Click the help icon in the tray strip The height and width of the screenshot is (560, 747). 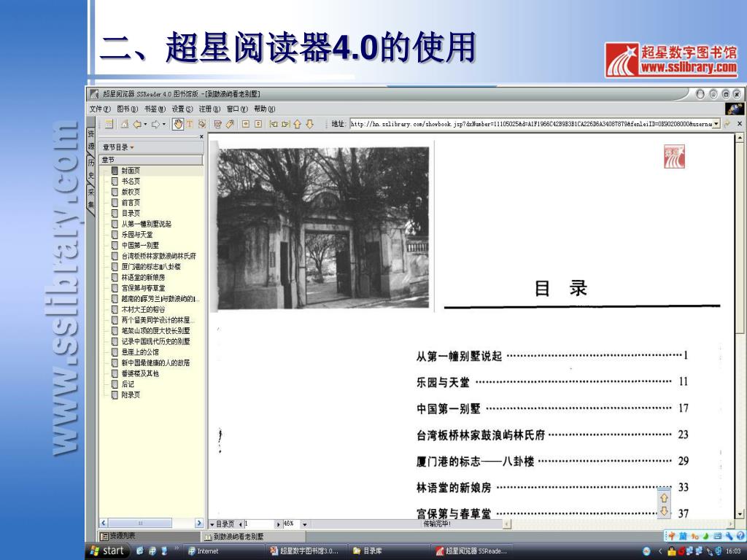click(740, 536)
